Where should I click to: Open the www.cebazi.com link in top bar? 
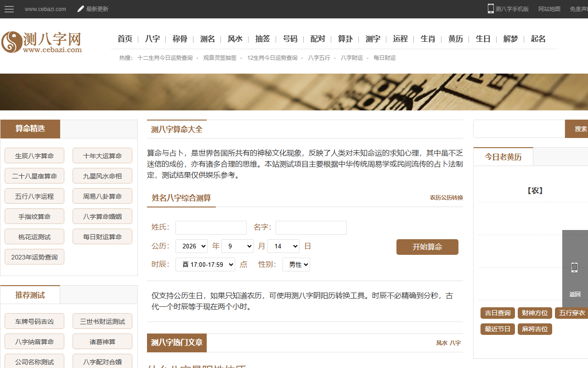click(45, 9)
